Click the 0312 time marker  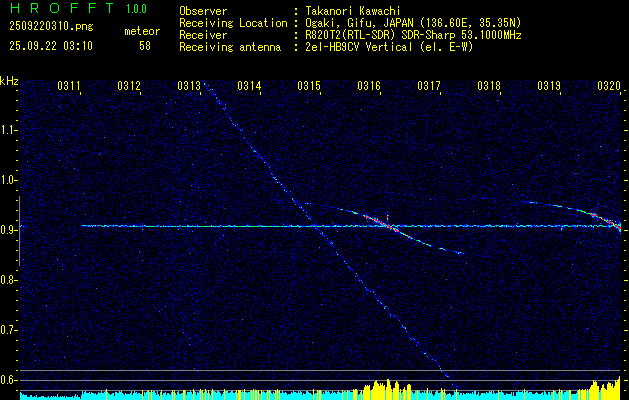pyautogui.click(x=129, y=85)
